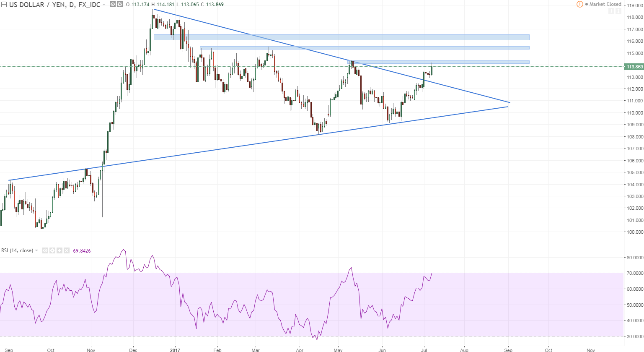Click the 119.000 price scale label
This screenshot has height=352, width=644.
pyautogui.click(x=635, y=5)
